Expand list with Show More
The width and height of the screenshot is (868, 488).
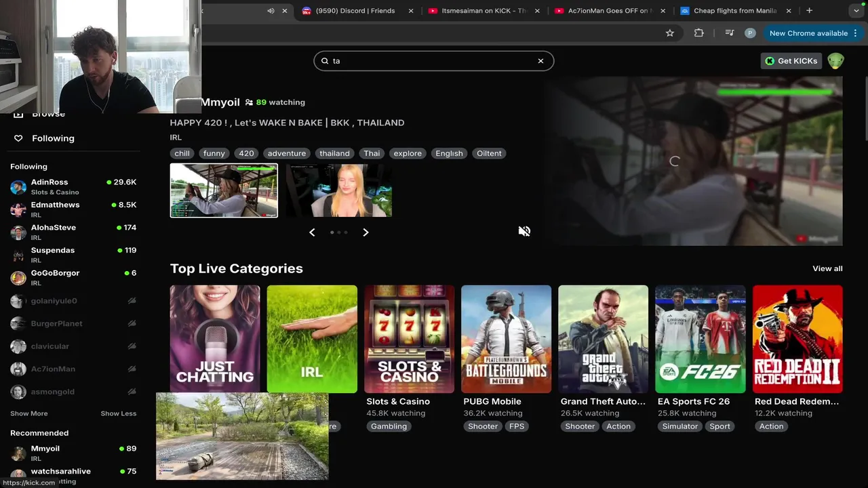[x=29, y=413]
